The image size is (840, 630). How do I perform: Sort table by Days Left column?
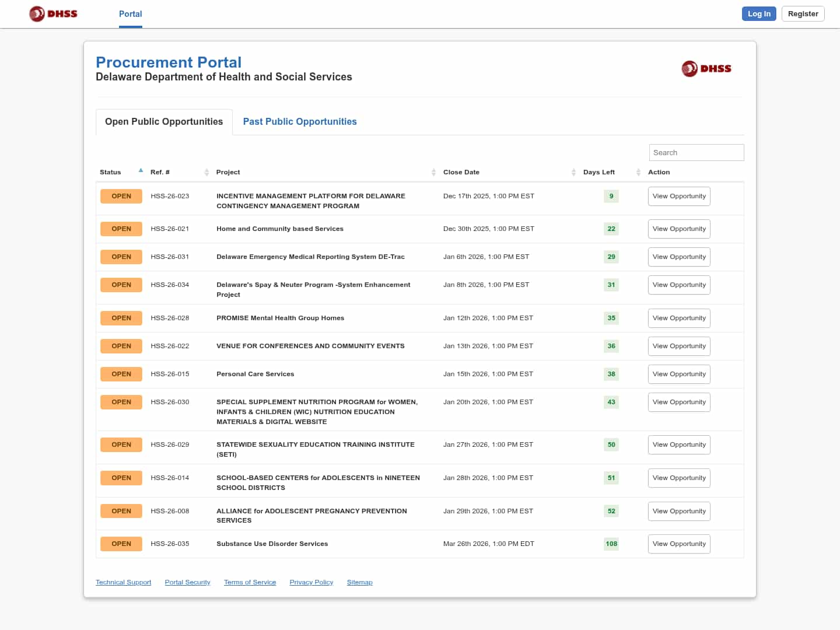point(638,172)
